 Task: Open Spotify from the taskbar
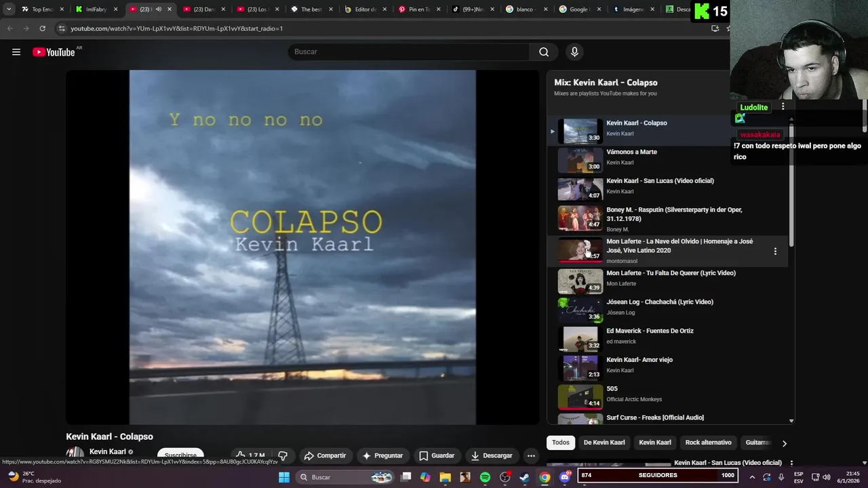pyautogui.click(x=485, y=477)
